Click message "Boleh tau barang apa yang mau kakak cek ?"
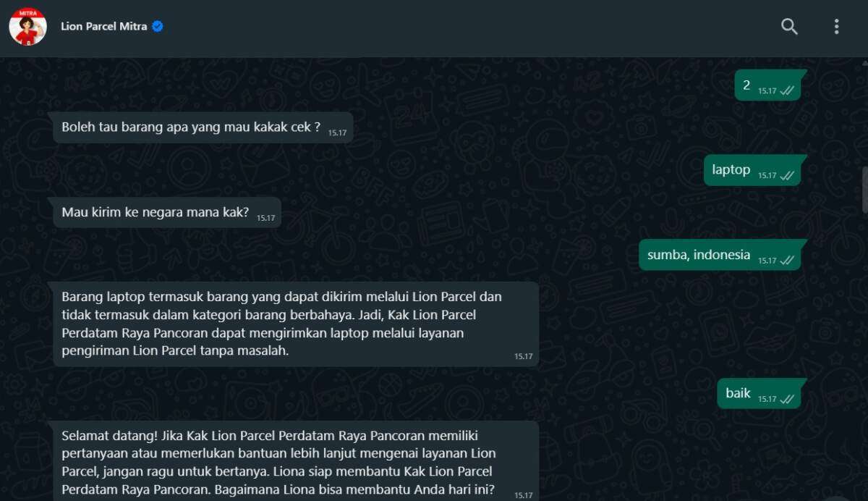This screenshot has width=868, height=501. [203, 127]
